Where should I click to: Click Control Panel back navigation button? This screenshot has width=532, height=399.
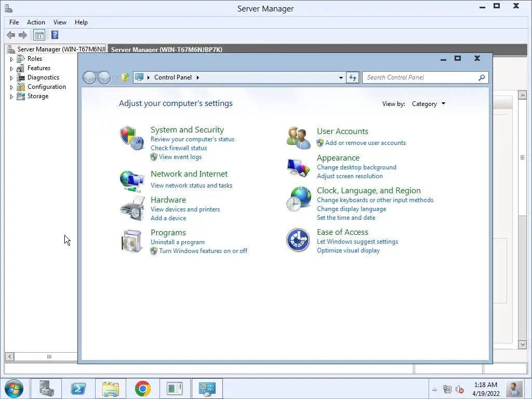pos(89,78)
